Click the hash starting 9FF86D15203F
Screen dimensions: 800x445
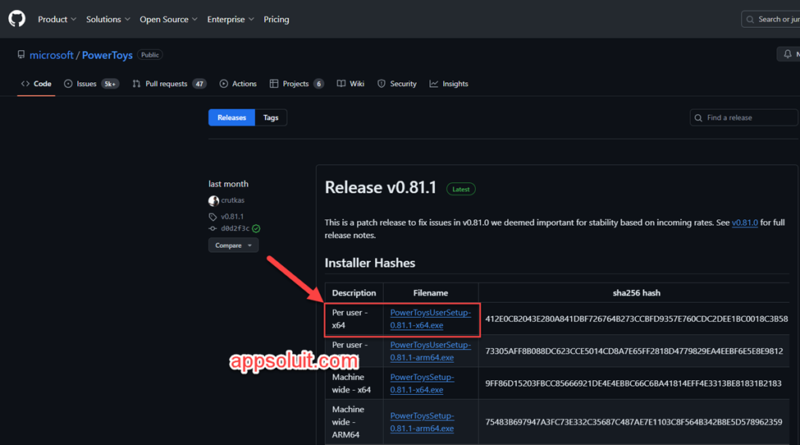633,383
